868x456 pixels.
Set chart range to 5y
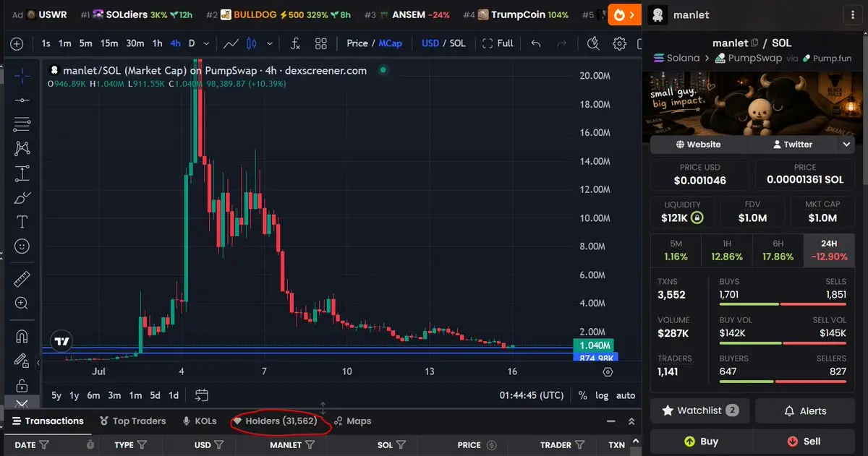tap(56, 395)
